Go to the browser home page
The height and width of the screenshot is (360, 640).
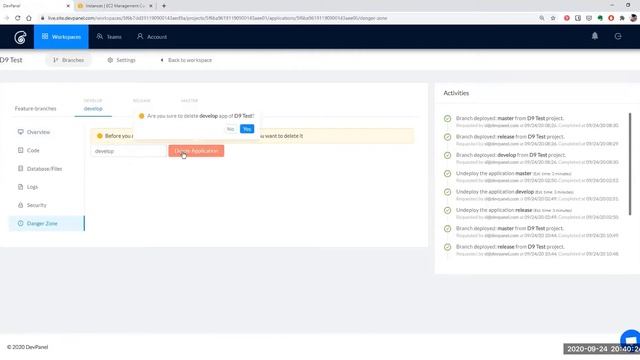coord(29,18)
